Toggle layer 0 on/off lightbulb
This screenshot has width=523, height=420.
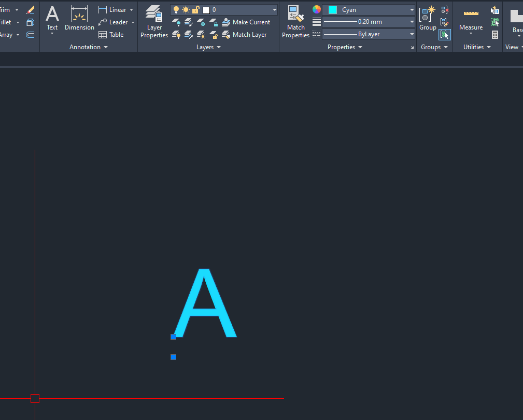[x=176, y=10]
